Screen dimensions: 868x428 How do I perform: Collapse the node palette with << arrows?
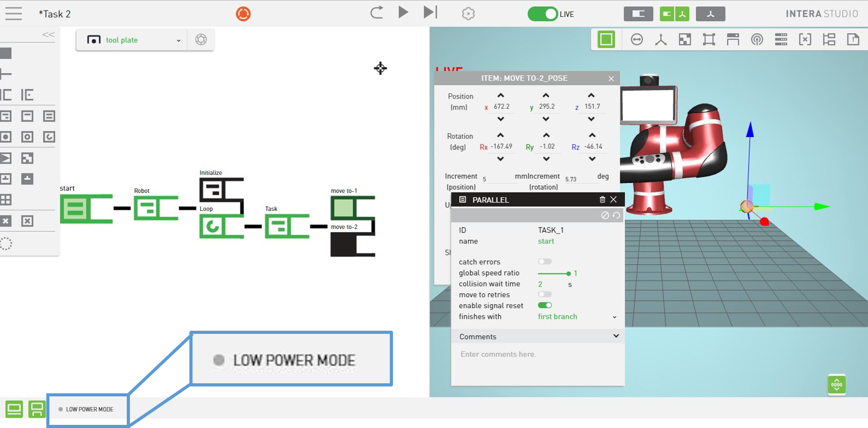click(48, 35)
